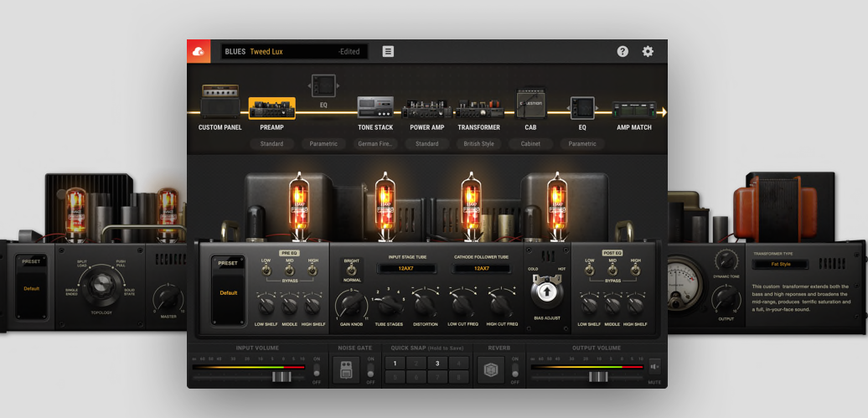The width and height of the screenshot is (868, 418).
Task: Click Quick Snap slot 2
Action: [x=416, y=364]
